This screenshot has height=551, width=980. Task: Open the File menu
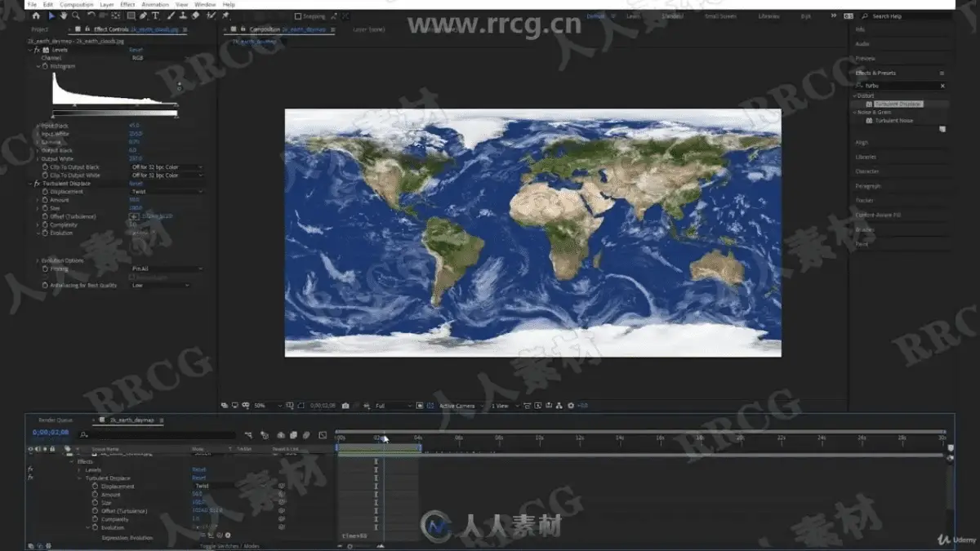tap(32, 4)
